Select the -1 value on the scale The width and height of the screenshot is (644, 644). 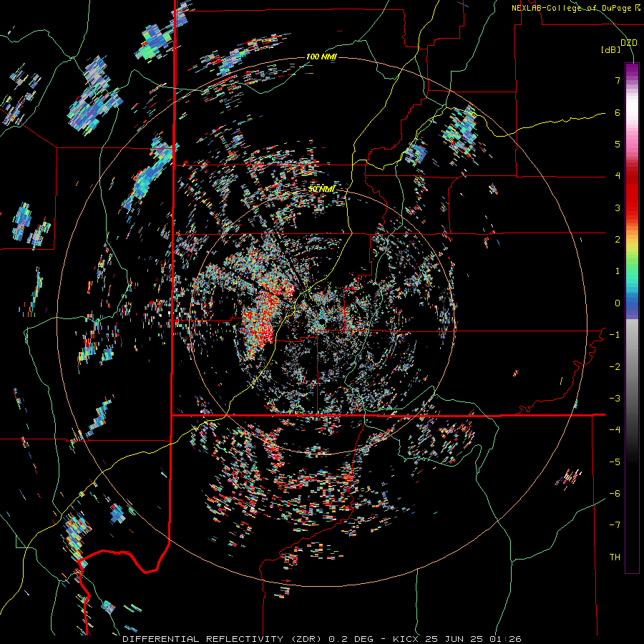click(x=615, y=335)
